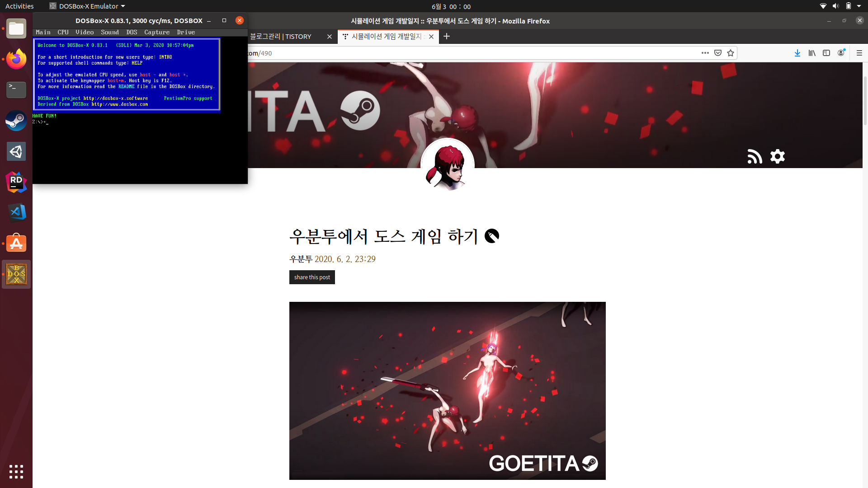Expand the system status menu arrow

[859, 6]
